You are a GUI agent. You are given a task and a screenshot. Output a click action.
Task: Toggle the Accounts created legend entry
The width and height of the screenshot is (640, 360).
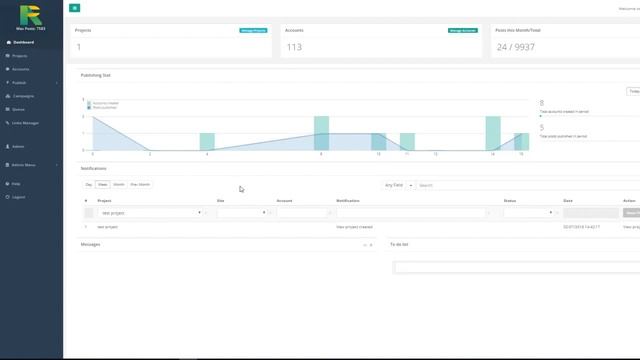(103, 103)
